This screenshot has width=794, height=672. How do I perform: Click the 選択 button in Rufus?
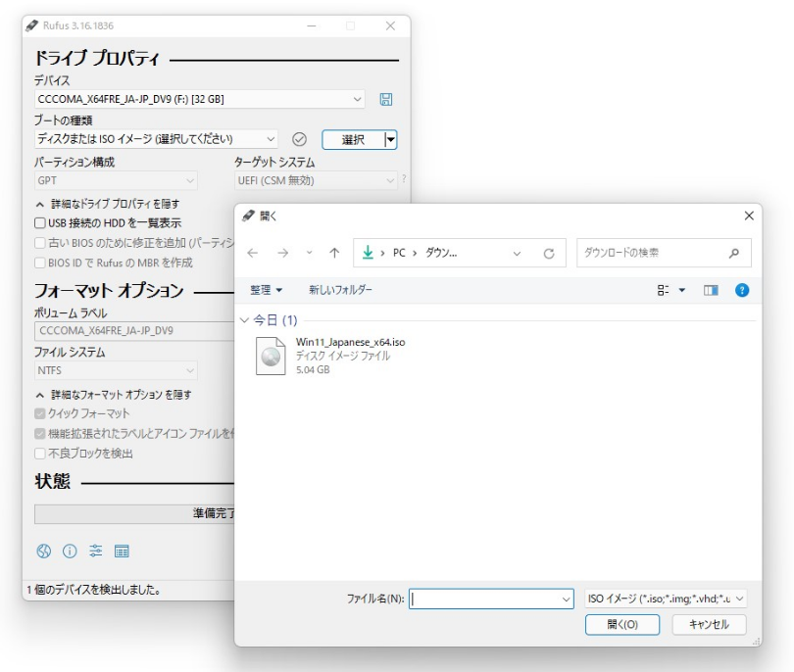(353, 140)
